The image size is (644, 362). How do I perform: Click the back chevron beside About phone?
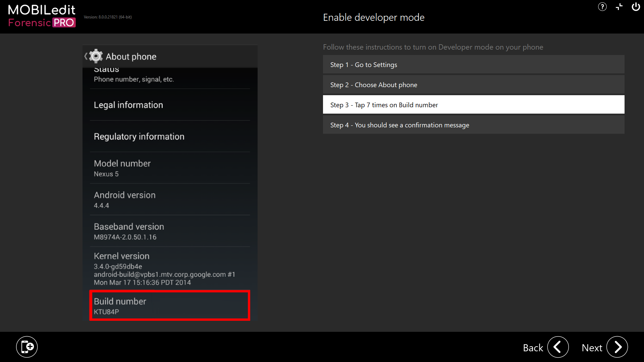point(86,56)
